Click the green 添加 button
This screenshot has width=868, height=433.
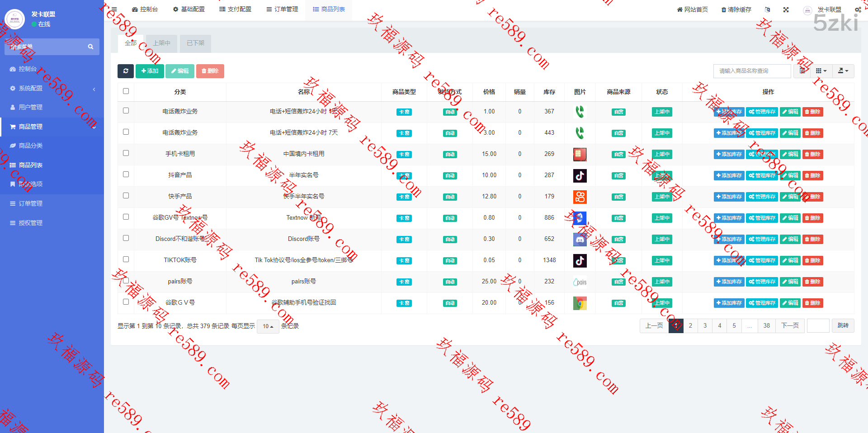coord(150,71)
